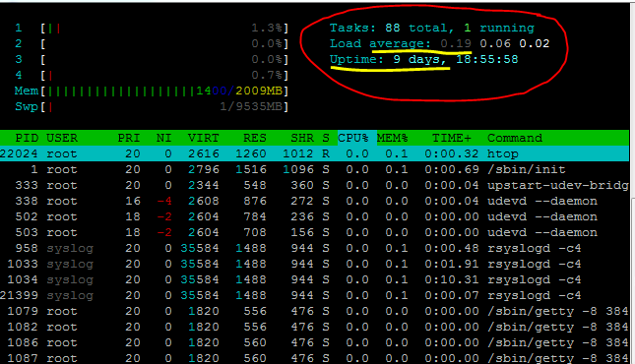Select the rsyslogd process with PID 1034
Viewport: 635px width, 364px height.
click(x=315, y=279)
